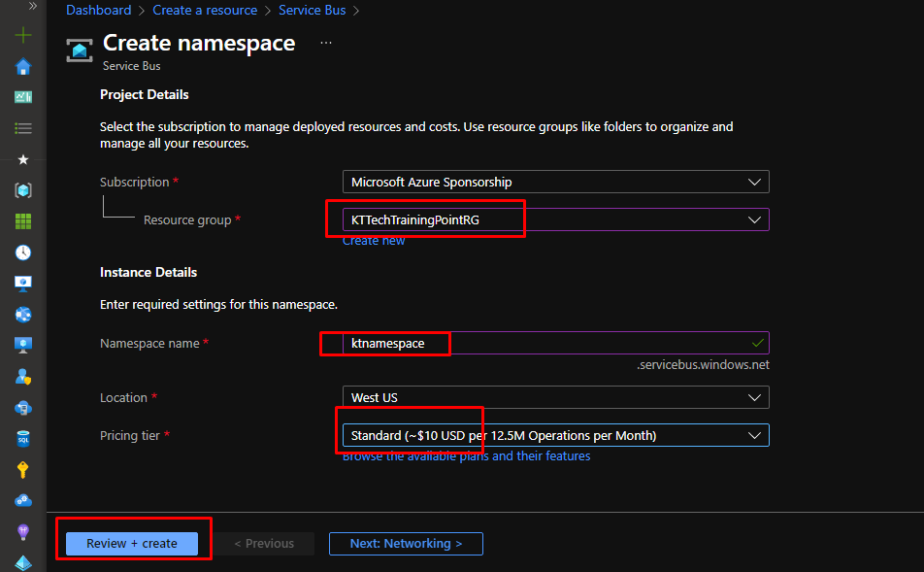This screenshot has width=924, height=572.
Task: Expand the sidebar with double chevron
Action: 32,6
